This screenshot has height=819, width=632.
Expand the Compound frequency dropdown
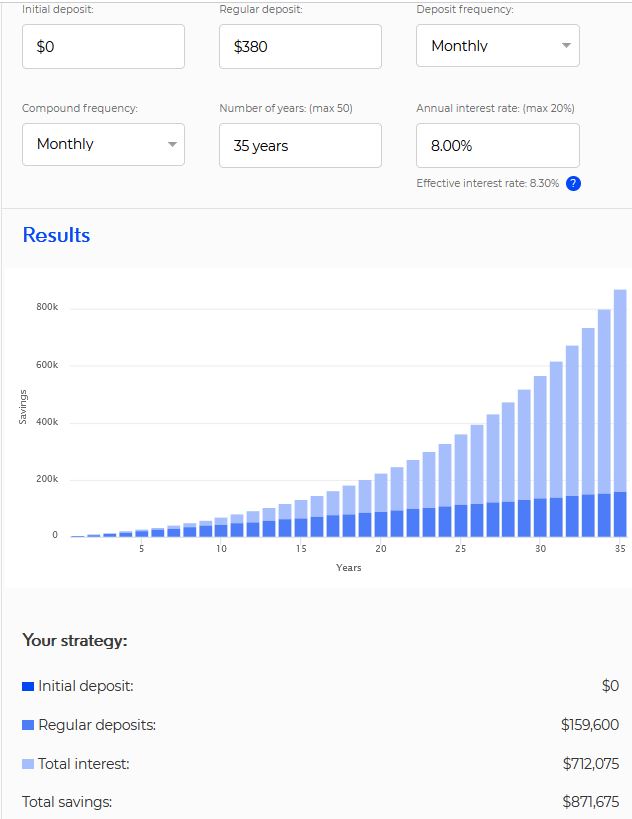(103, 144)
